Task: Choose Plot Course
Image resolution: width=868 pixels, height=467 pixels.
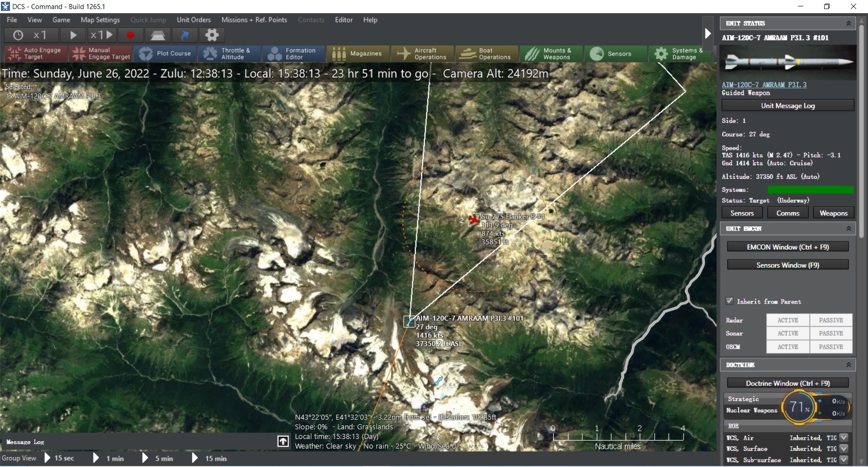Action: point(165,53)
